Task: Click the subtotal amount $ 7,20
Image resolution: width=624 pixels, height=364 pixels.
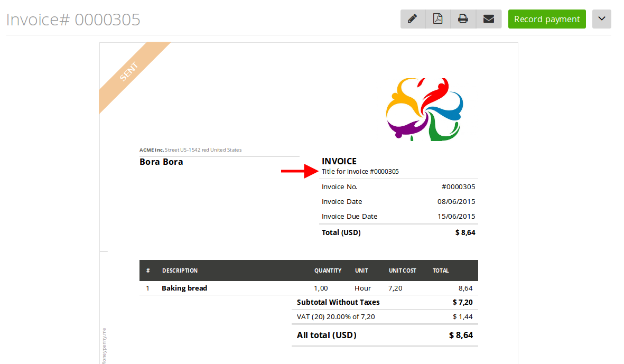Action: point(463,302)
